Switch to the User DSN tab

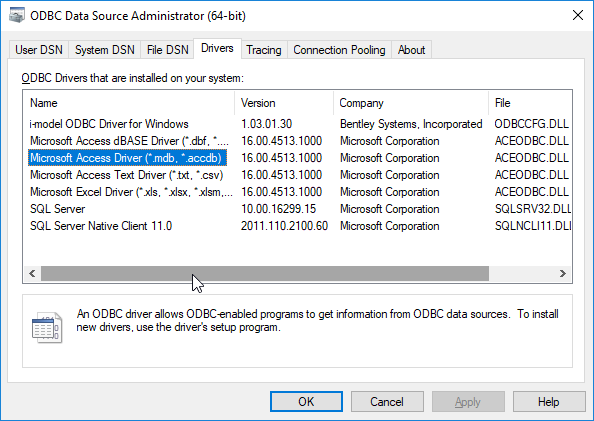(39, 50)
